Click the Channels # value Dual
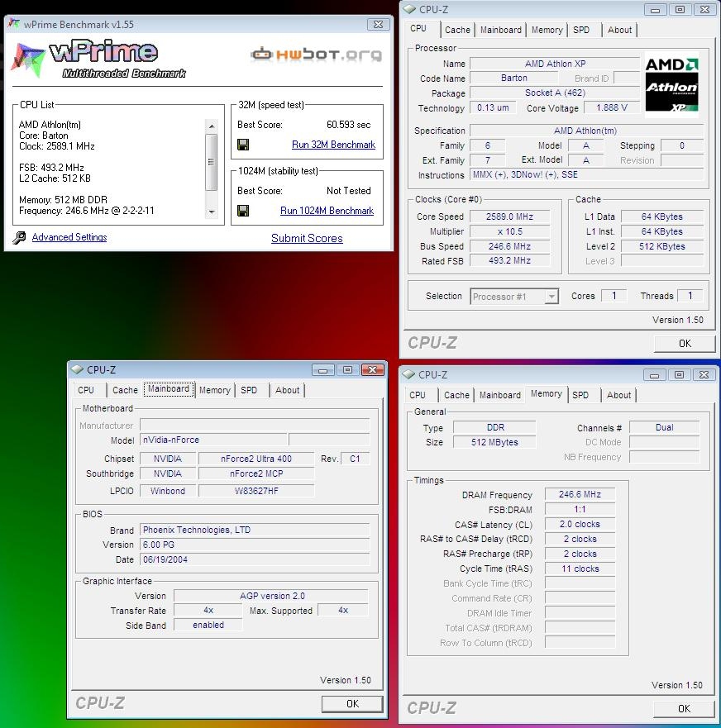Screen dimensions: 721x728 664,427
